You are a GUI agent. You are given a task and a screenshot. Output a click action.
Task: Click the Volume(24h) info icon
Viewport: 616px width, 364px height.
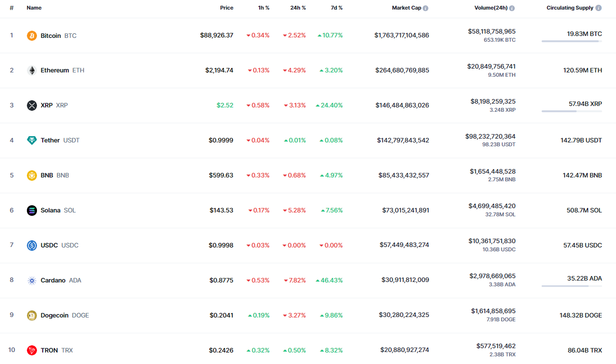[x=512, y=8]
